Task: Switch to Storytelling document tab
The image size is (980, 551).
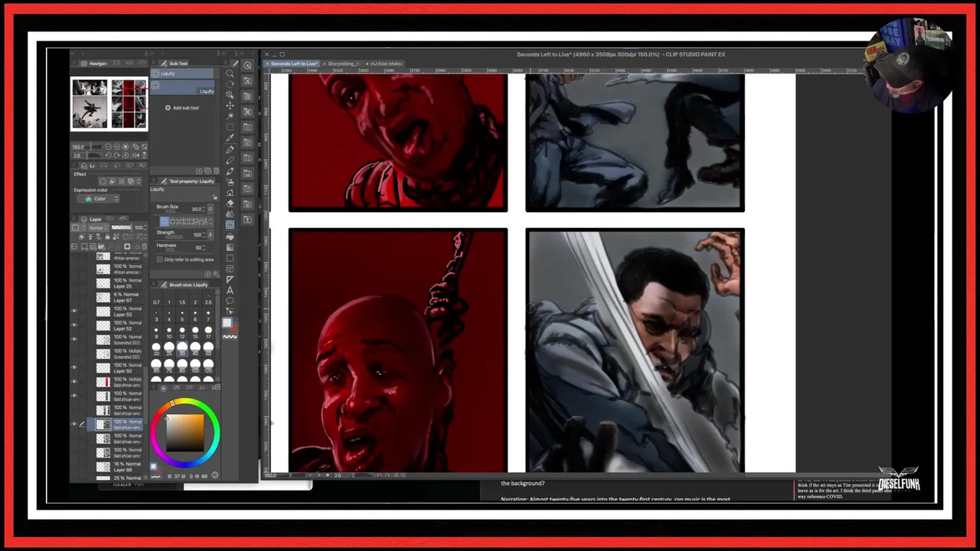Action: click(x=344, y=64)
